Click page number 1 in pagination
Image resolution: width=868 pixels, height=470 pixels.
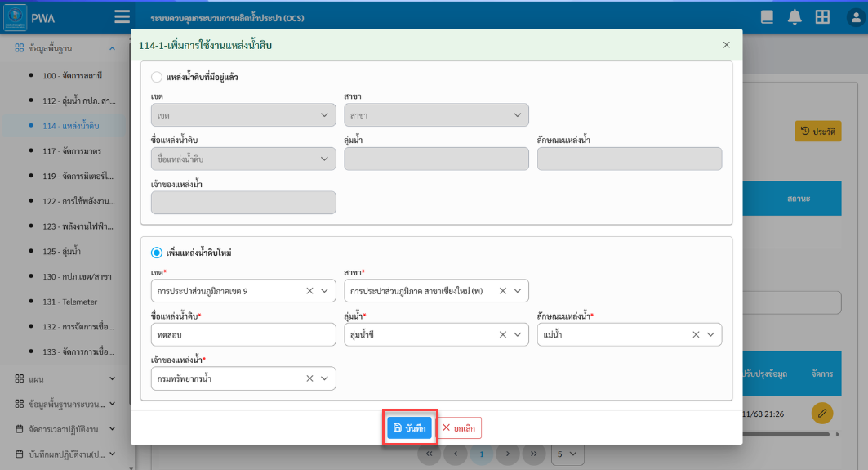click(x=482, y=454)
